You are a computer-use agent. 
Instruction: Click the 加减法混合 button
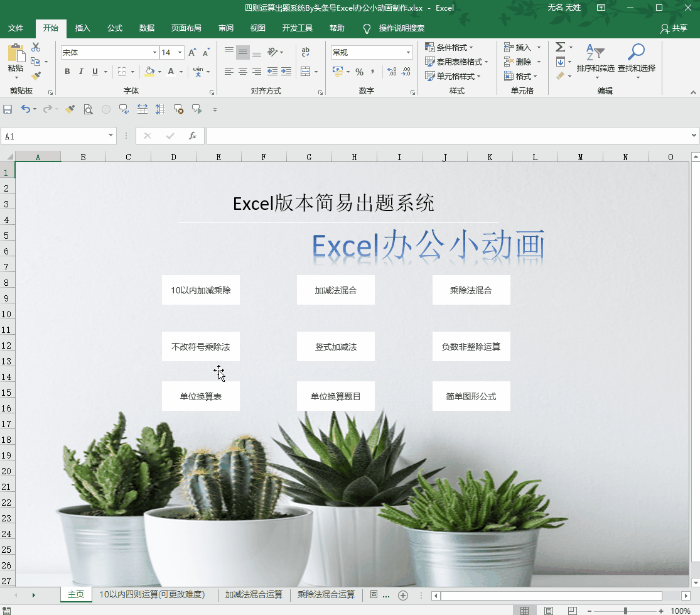[x=336, y=290]
